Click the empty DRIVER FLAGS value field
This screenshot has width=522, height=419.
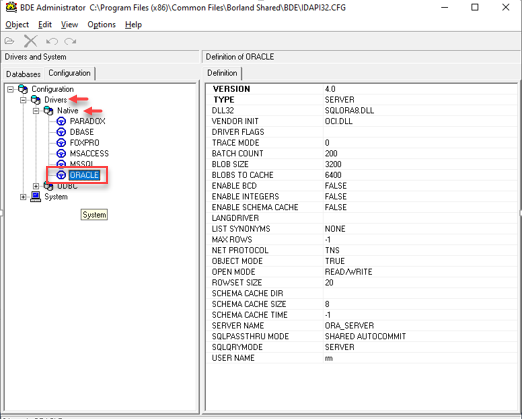pos(420,132)
